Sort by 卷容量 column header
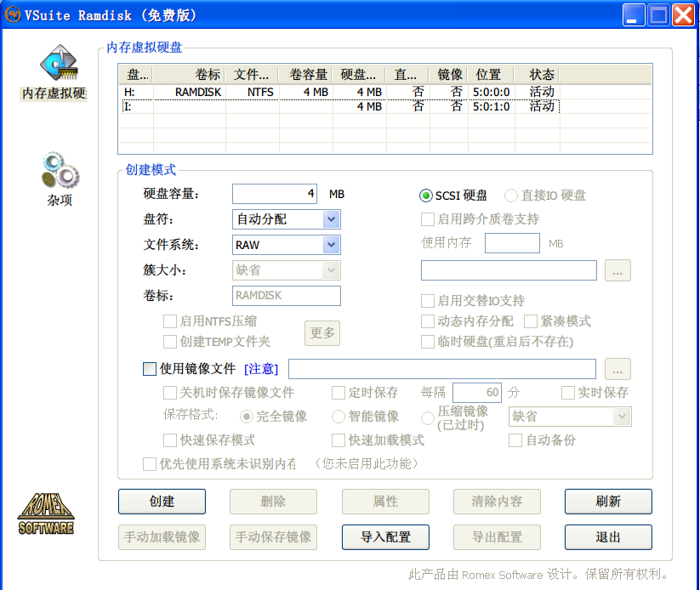 pos(306,75)
